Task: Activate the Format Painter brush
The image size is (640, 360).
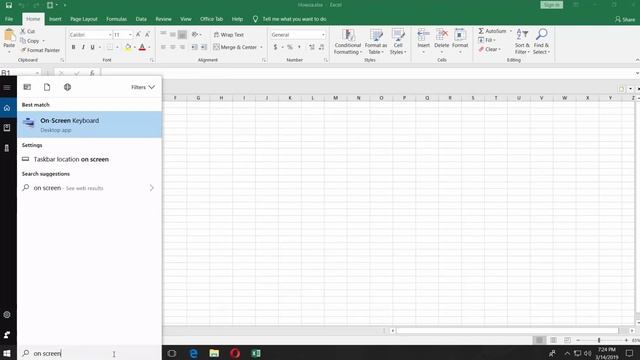Action: click(x=40, y=50)
